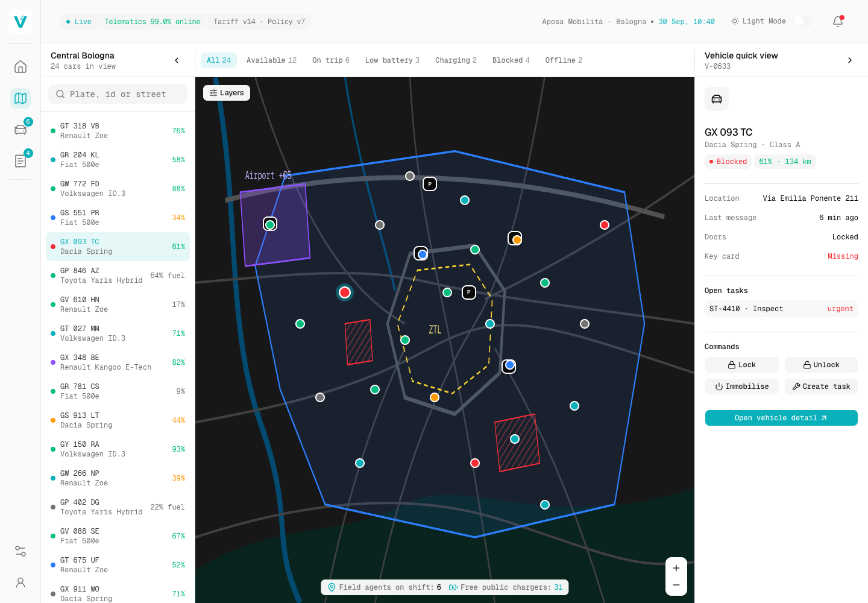Image resolution: width=868 pixels, height=603 pixels.
Task: Open task ST-4410 Inspect row
Action: [781, 309]
